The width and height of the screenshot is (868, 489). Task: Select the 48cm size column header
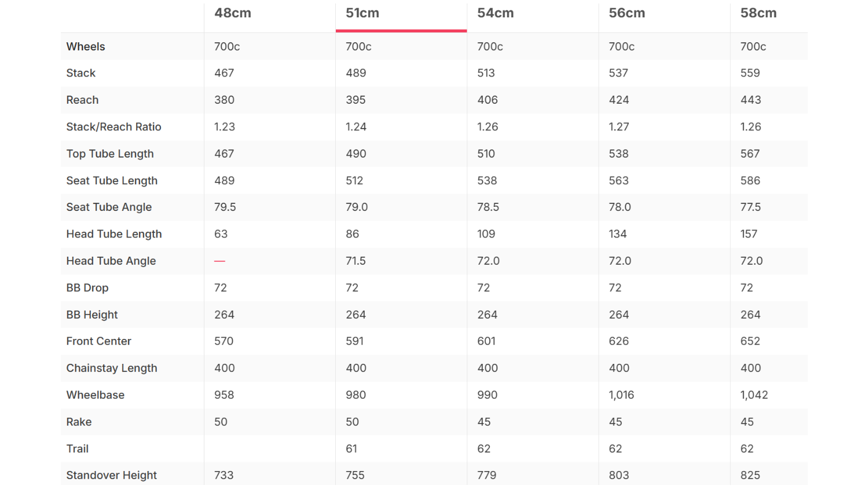pos(233,13)
